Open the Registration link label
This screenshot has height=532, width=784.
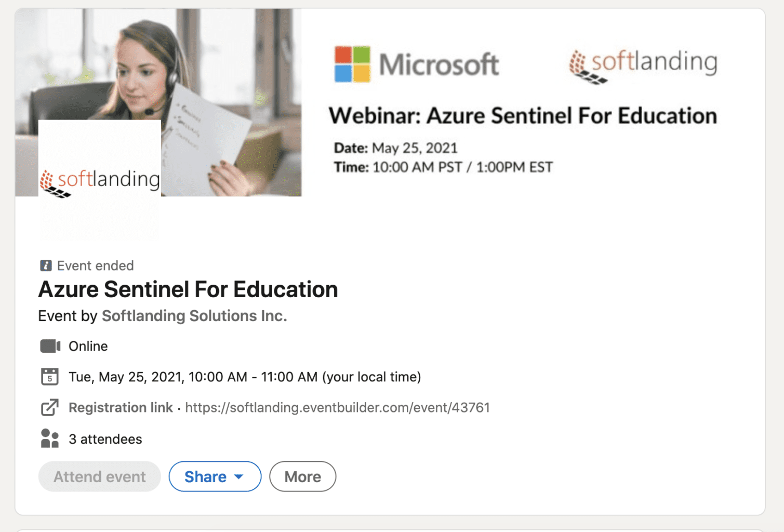pyautogui.click(x=121, y=407)
